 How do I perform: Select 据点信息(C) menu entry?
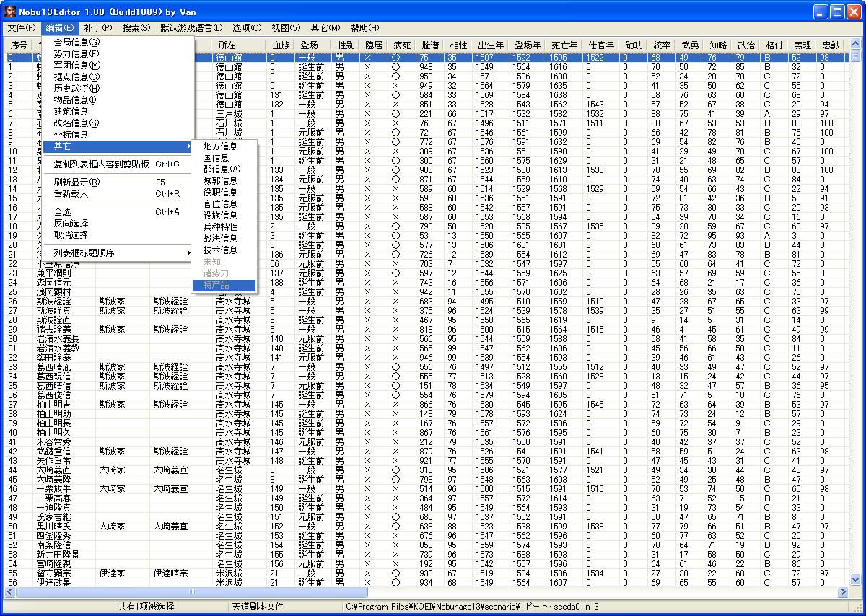(118, 76)
